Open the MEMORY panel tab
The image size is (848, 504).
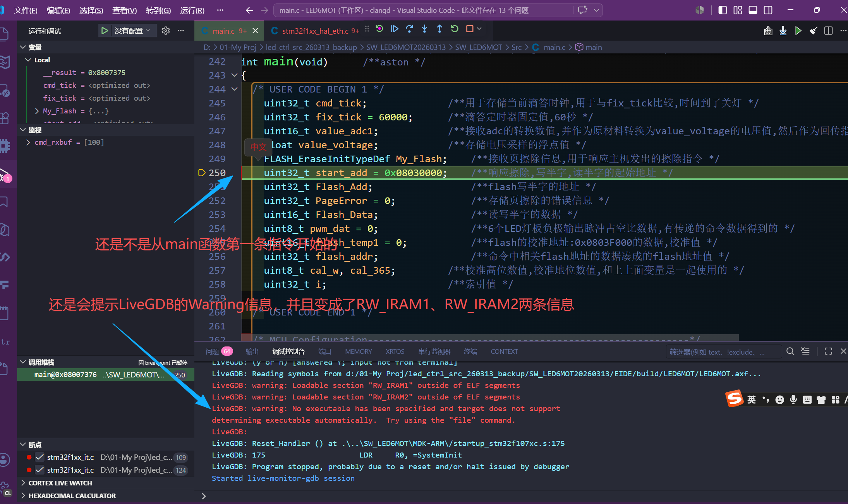[x=359, y=351]
